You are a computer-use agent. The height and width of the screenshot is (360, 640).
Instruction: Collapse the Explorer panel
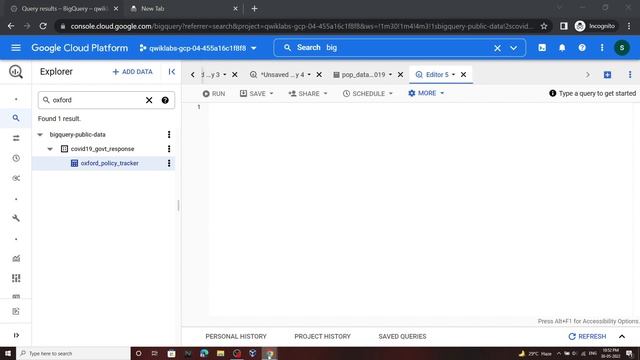[x=172, y=72]
